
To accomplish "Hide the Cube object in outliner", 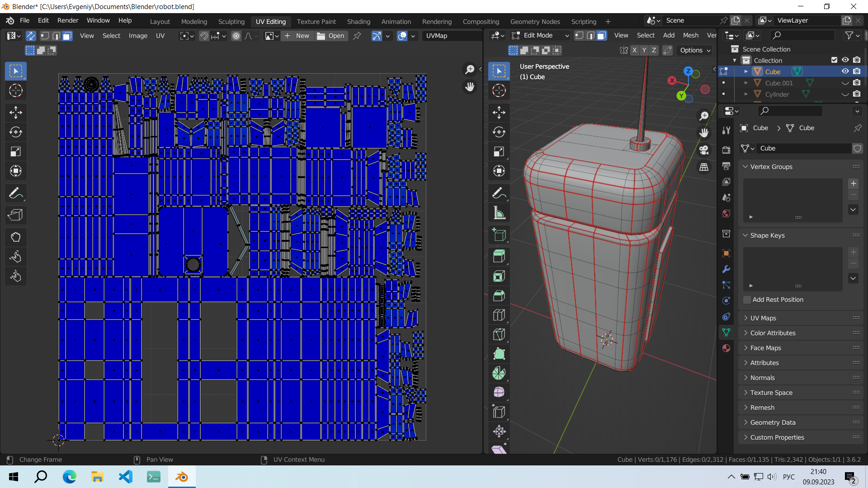I will coord(845,71).
